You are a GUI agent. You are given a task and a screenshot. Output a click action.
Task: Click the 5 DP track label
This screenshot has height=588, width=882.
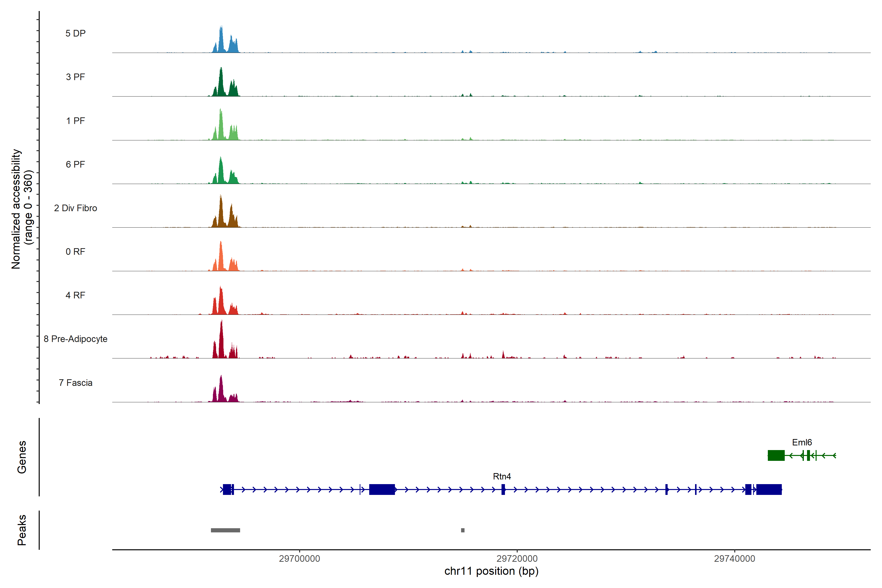coord(75,33)
